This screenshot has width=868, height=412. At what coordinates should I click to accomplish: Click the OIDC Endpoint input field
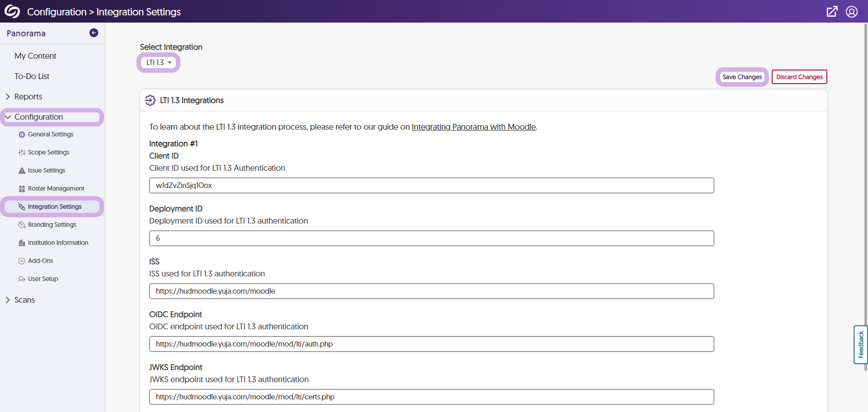(431, 344)
